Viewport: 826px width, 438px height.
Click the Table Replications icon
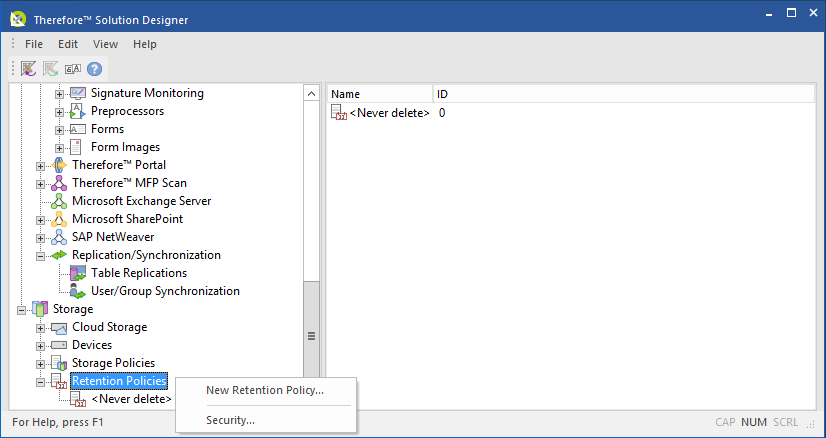point(78,273)
